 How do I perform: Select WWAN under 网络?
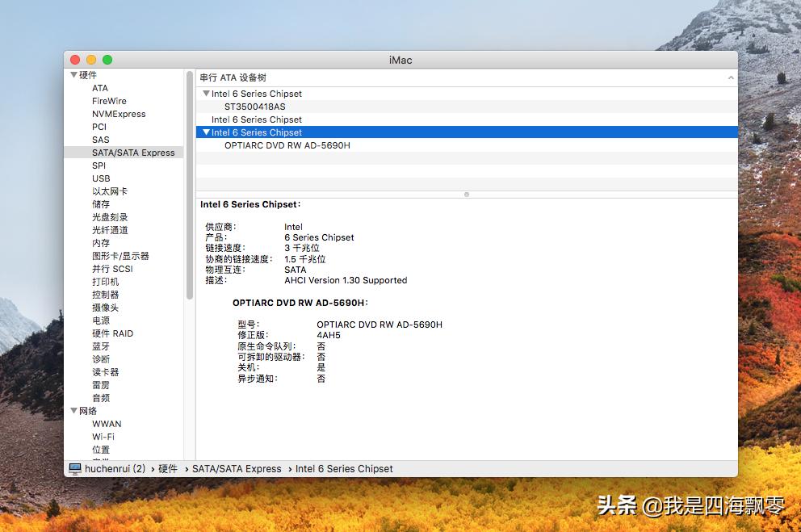coord(107,424)
